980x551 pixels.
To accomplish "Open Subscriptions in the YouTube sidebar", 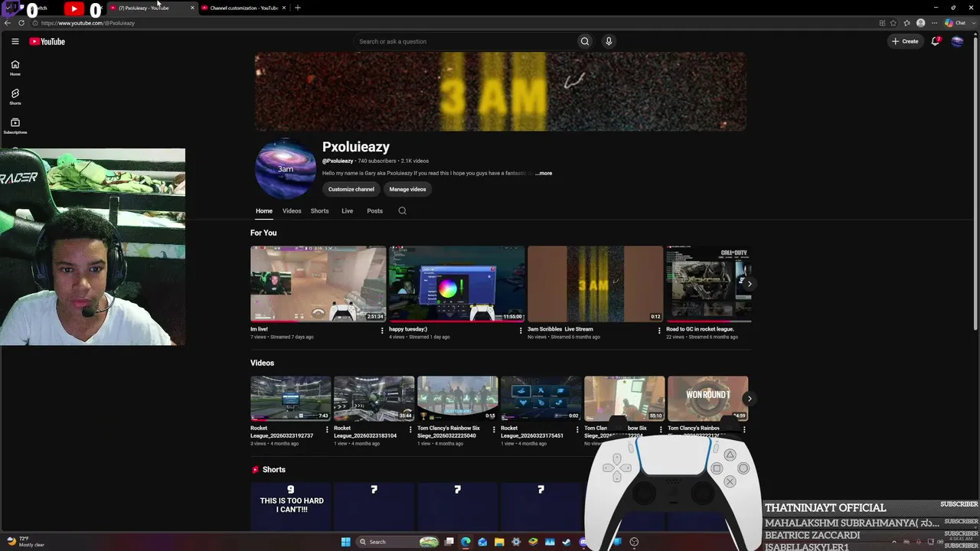I will click(x=15, y=126).
